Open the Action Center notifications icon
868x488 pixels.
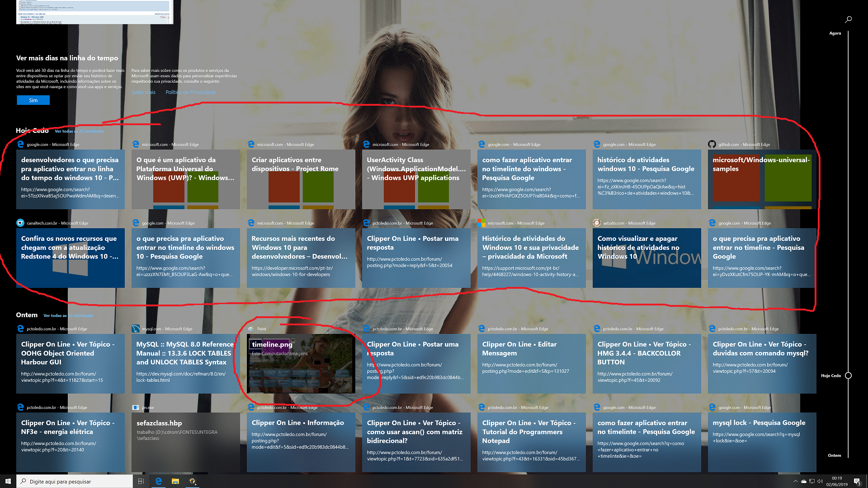[857, 481]
